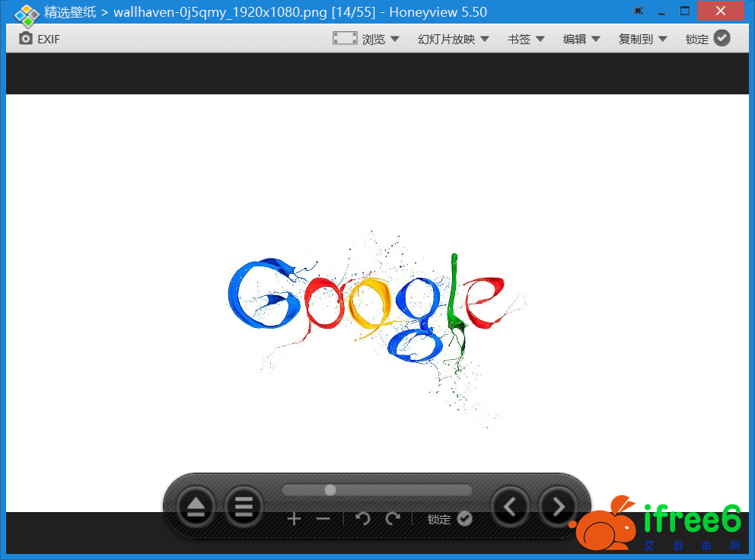Click the eject/open file round button
755x560 pixels.
pyautogui.click(x=196, y=507)
